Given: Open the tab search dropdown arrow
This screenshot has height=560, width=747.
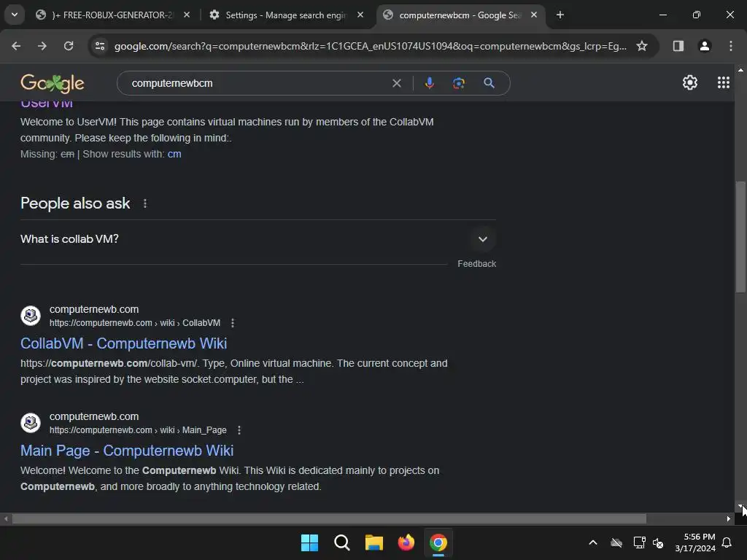Looking at the screenshot, I should click(x=15, y=15).
